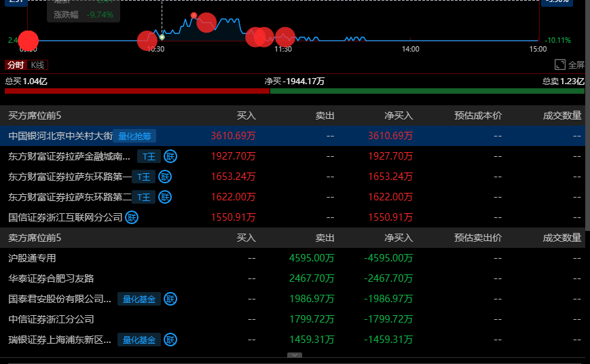Viewport: 590px width, 364px height.
Task: Click 联 icon on 拉萨金融城南 row
Action: 170,156
